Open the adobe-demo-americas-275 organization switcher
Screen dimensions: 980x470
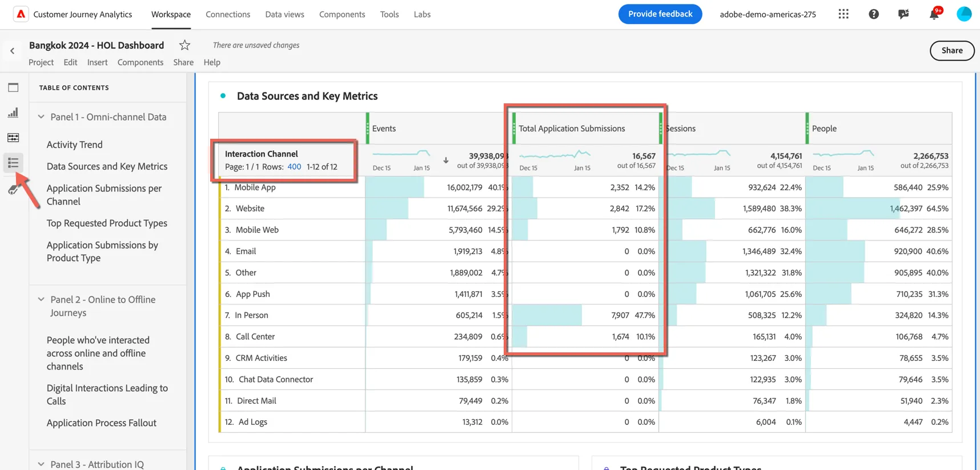point(768,14)
